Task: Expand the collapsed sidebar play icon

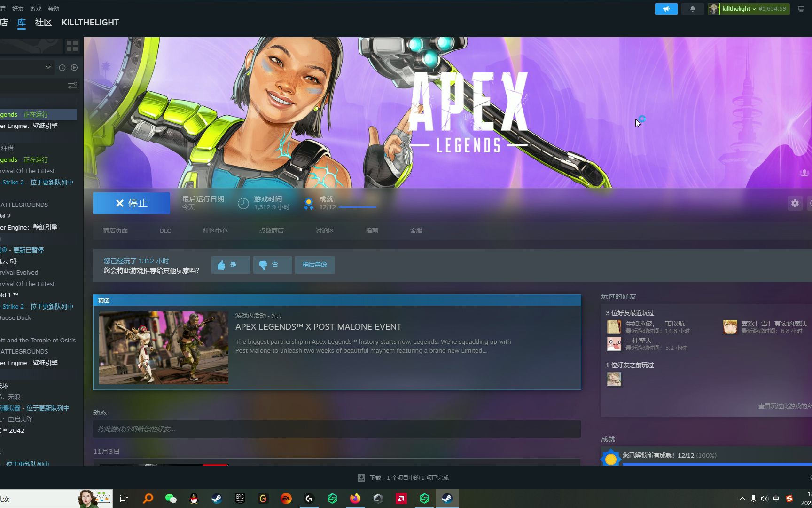Action: pos(74,67)
